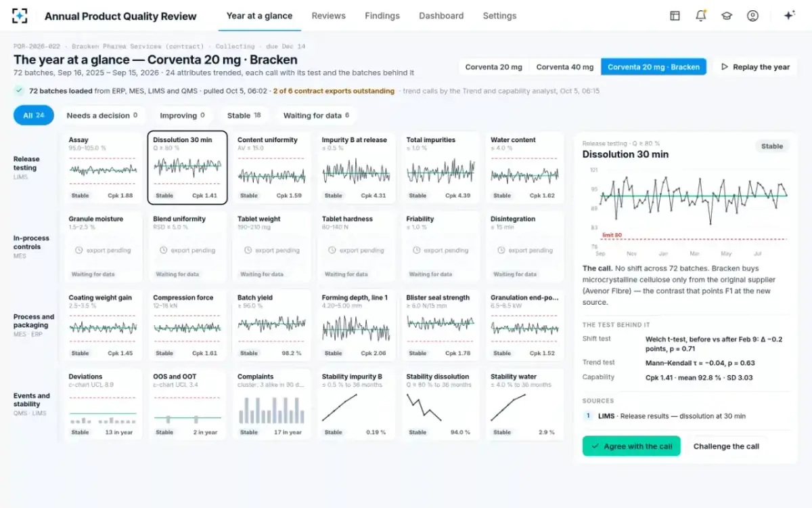812x508 pixels.
Task: Open the Settings tab
Action: 499,16
